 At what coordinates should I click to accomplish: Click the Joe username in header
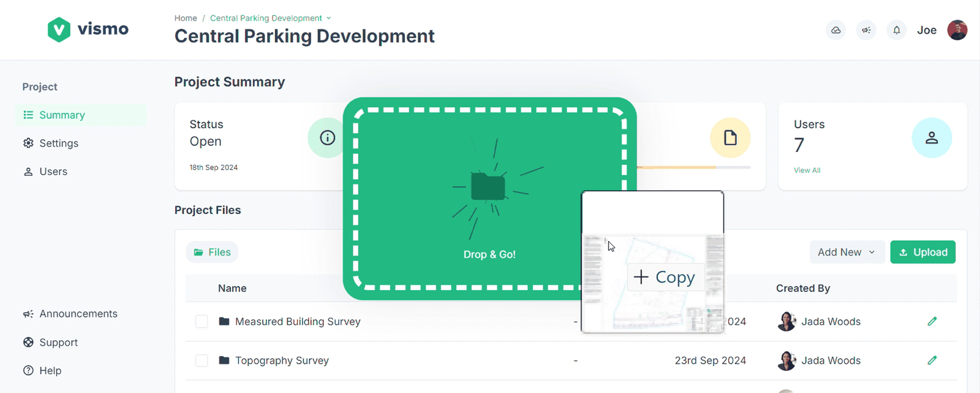pos(927,30)
